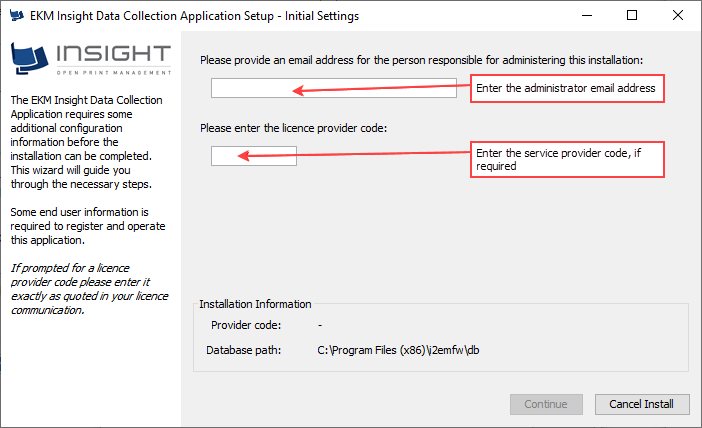Image resolution: width=702 pixels, height=428 pixels.
Task: Click the 'Enter the administrator email address' callout
Action: point(567,88)
